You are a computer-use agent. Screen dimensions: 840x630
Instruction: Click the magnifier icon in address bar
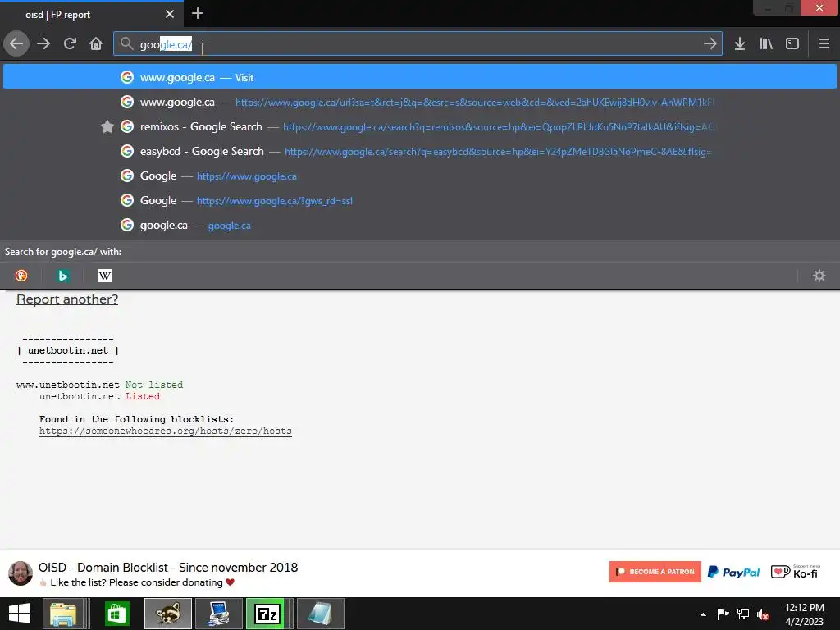coord(126,44)
